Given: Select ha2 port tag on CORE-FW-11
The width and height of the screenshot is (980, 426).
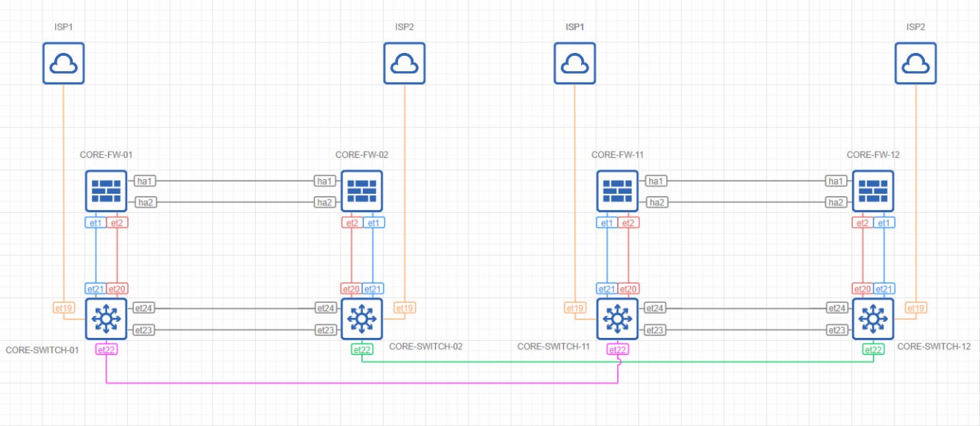Looking at the screenshot, I should tap(655, 202).
